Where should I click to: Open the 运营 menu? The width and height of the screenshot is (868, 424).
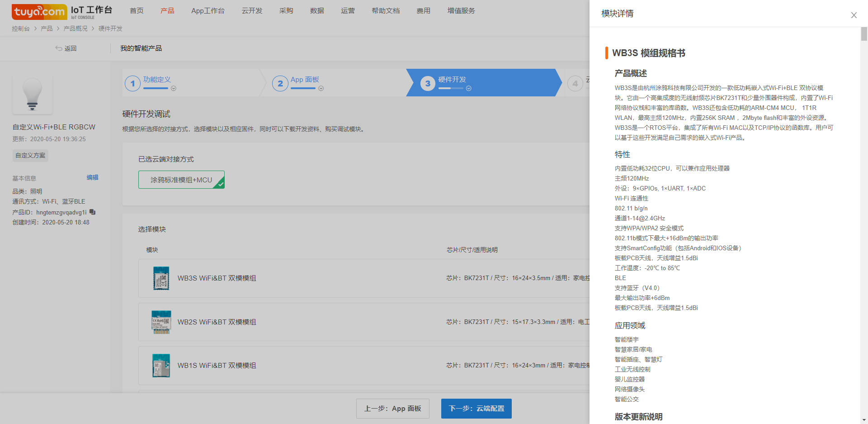point(348,11)
